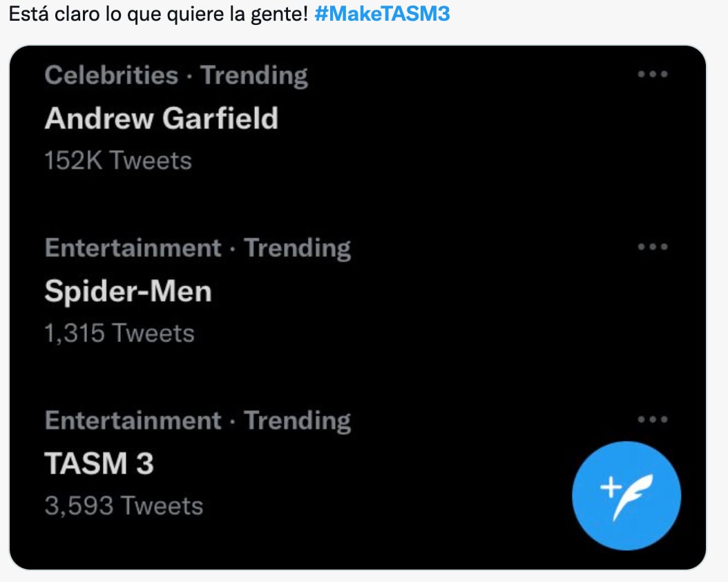Click the word Trending beside Celebrities

[x=254, y=75]
